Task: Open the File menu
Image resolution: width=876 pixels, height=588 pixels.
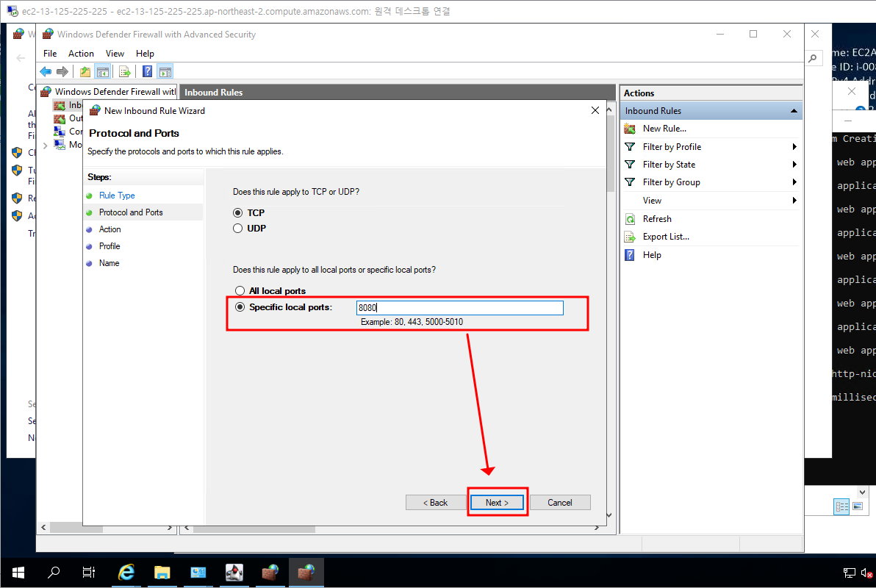Action: [50, 54]
